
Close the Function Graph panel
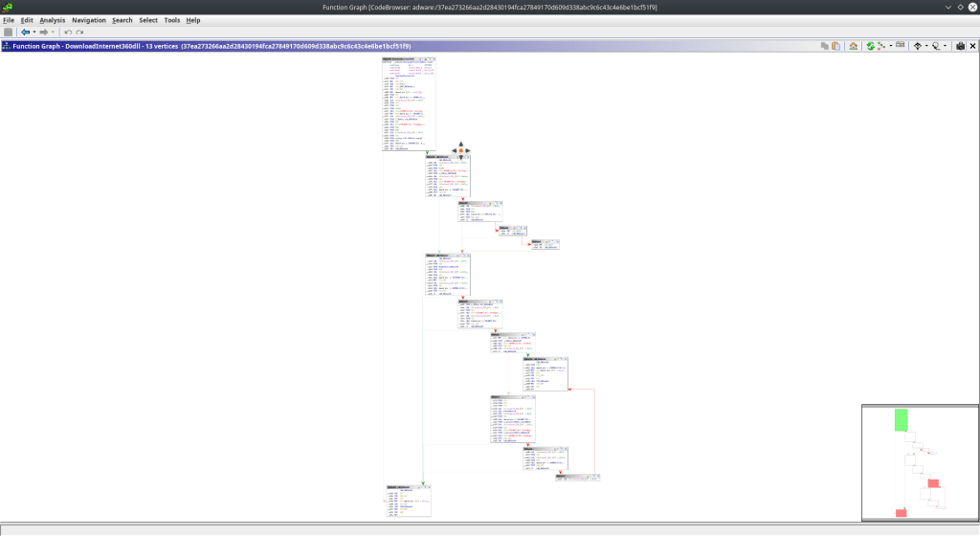pos(973,46)
